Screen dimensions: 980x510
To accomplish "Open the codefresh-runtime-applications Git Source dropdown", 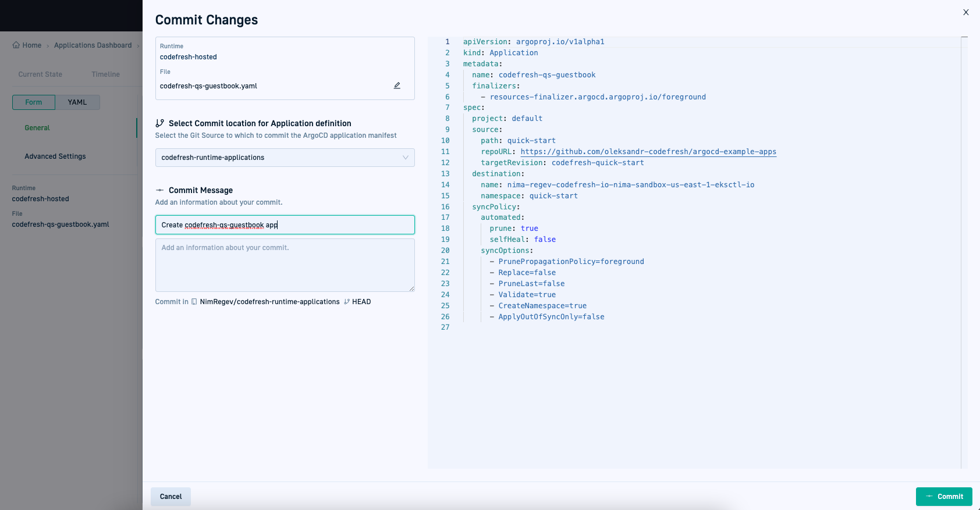I will [x=279, y=158].
